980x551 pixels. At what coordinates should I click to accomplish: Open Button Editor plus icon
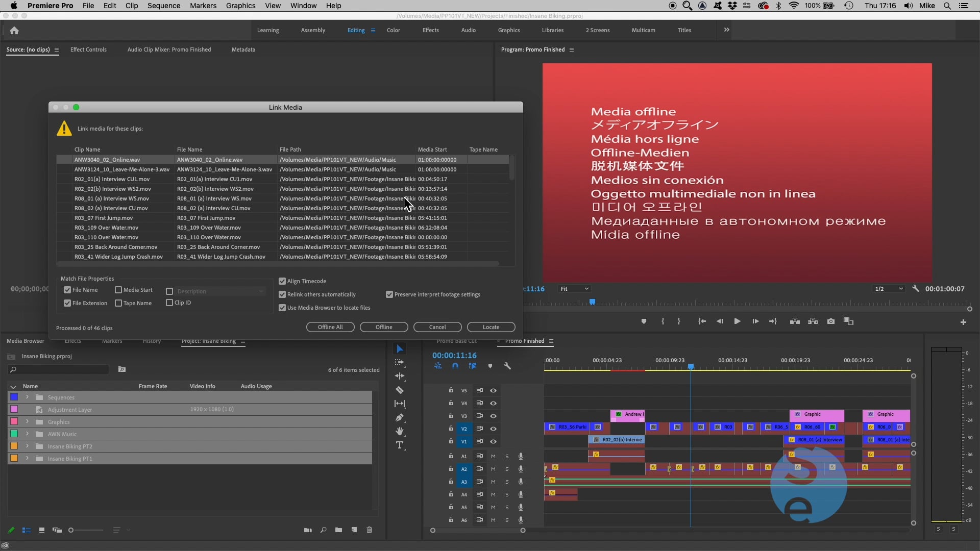pos(963,322)
